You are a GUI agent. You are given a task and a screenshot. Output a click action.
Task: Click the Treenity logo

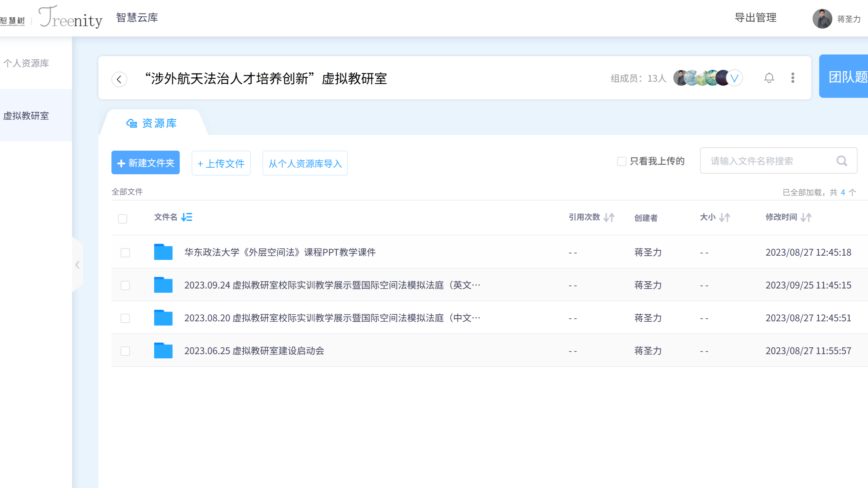(70, 18)
